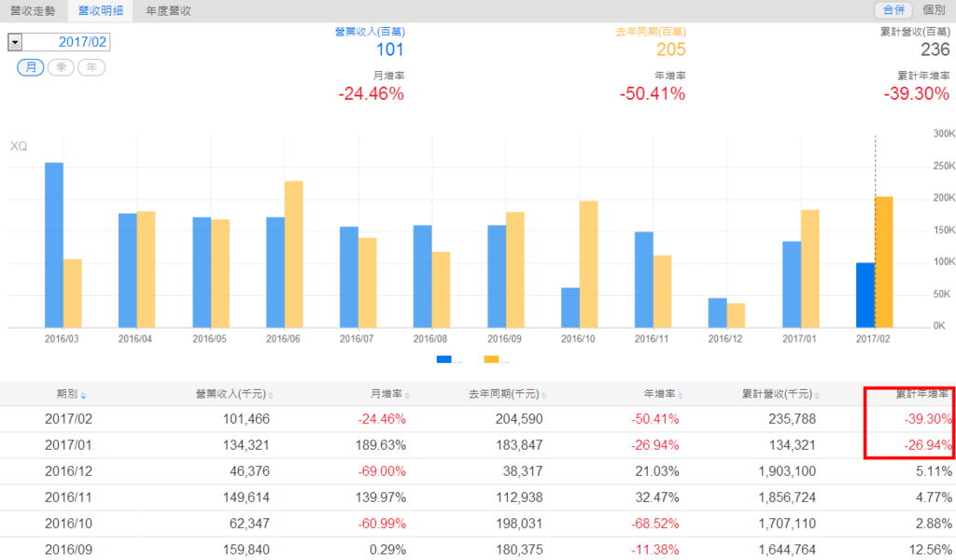Select the 月 monthly period option
Viewport: 956px width, 560px height.
click(x=31, y=67)
